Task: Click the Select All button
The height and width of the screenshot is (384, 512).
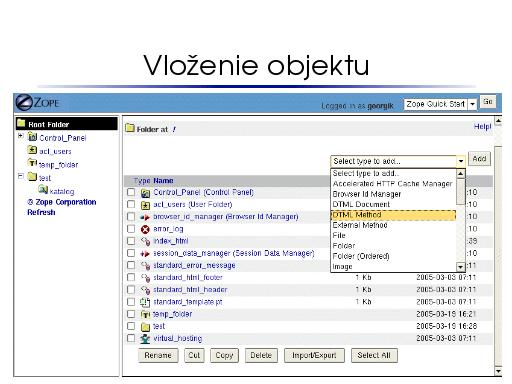Action: pyautogui.click(x=374, y=356)
